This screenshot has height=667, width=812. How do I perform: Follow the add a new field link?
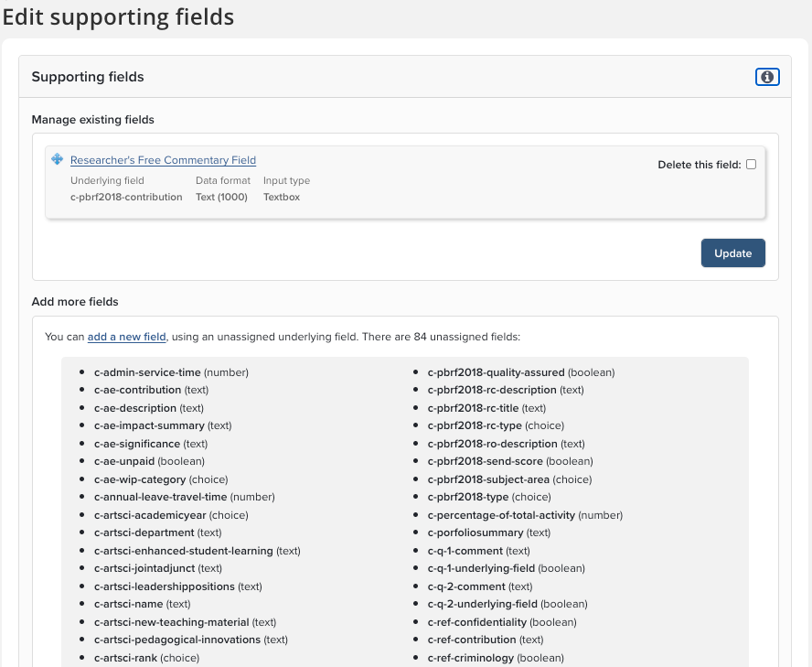coord(127,337)
